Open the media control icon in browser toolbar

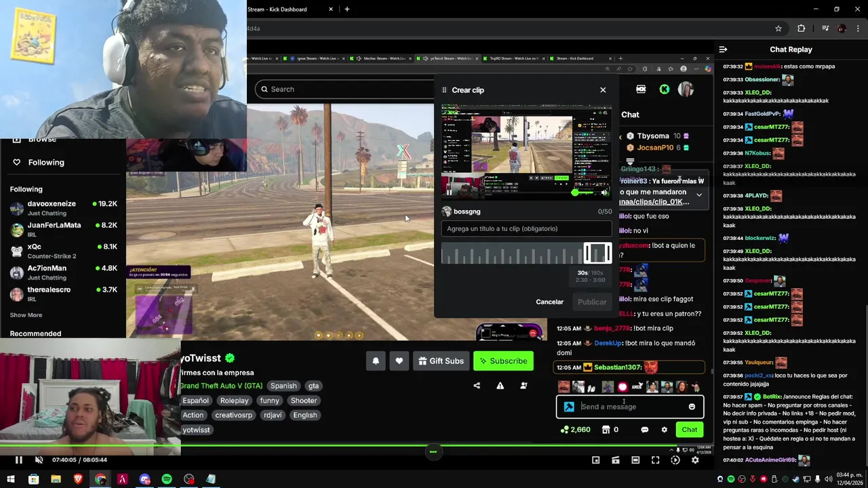825,28
